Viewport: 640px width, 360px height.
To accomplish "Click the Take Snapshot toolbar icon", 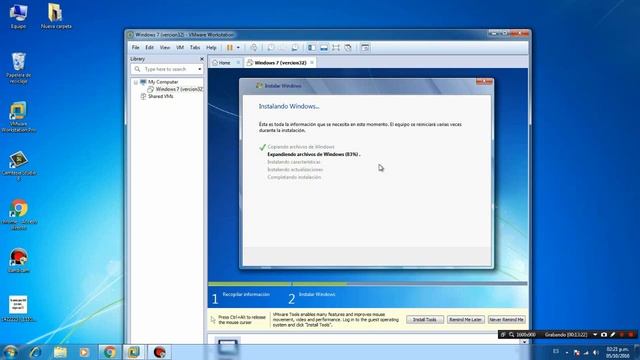I will coord(271,48).
